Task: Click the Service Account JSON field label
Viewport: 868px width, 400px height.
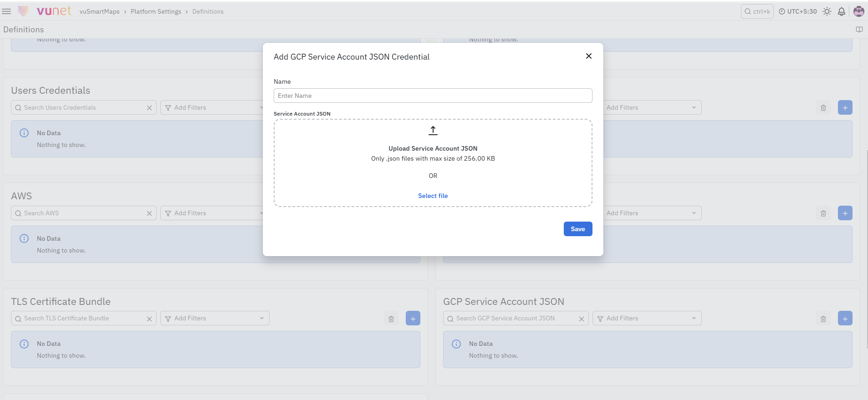Action: pos(302,114)
